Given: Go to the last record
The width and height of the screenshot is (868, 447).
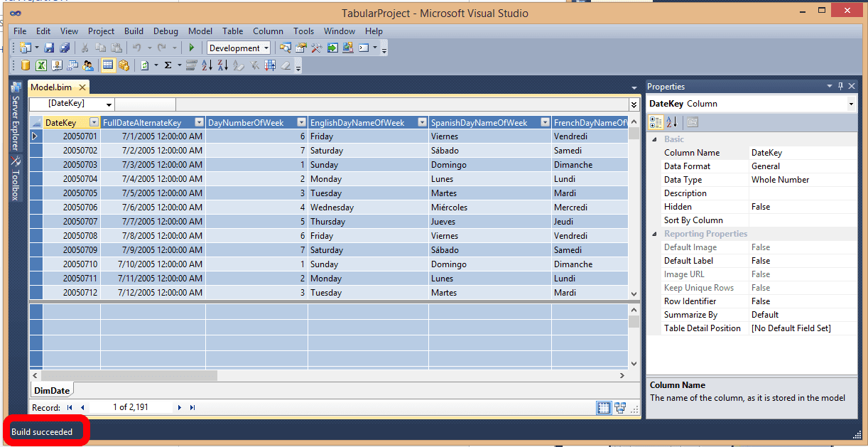Looking at the screenshot, I should click(x=192, y=408).
